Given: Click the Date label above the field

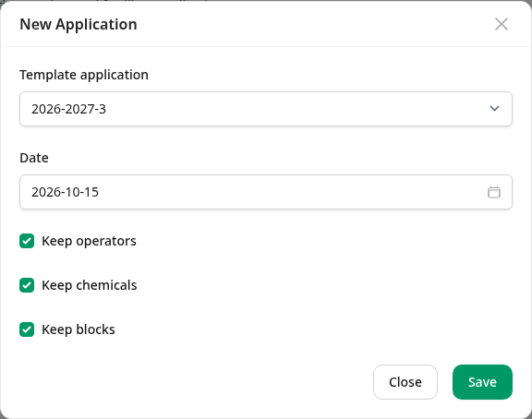Looking at the screenshot, I should click(34, 158).
